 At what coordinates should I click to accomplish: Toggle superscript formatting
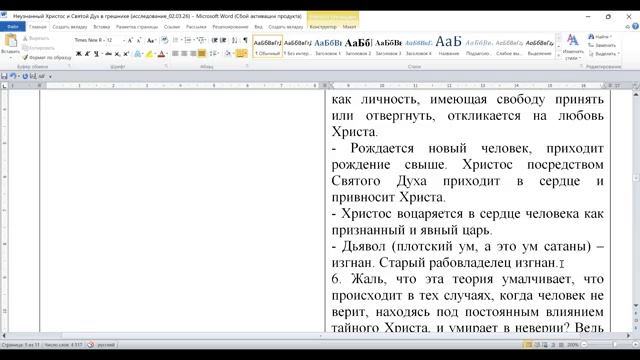click(x=126, y=54)
